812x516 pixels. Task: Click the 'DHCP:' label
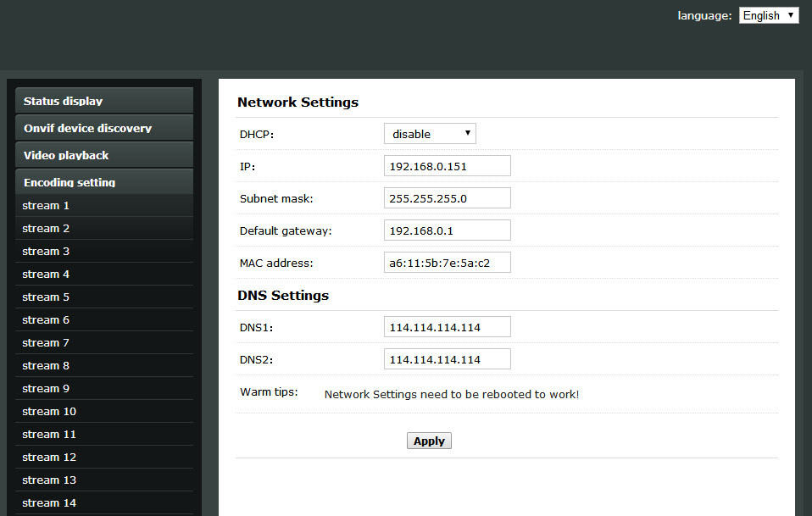coord(256,135)
